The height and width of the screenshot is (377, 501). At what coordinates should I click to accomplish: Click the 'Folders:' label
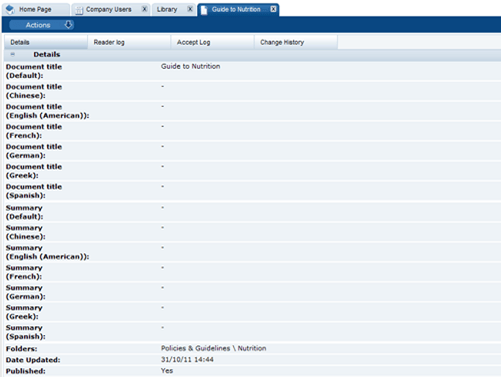pos(21,349)
